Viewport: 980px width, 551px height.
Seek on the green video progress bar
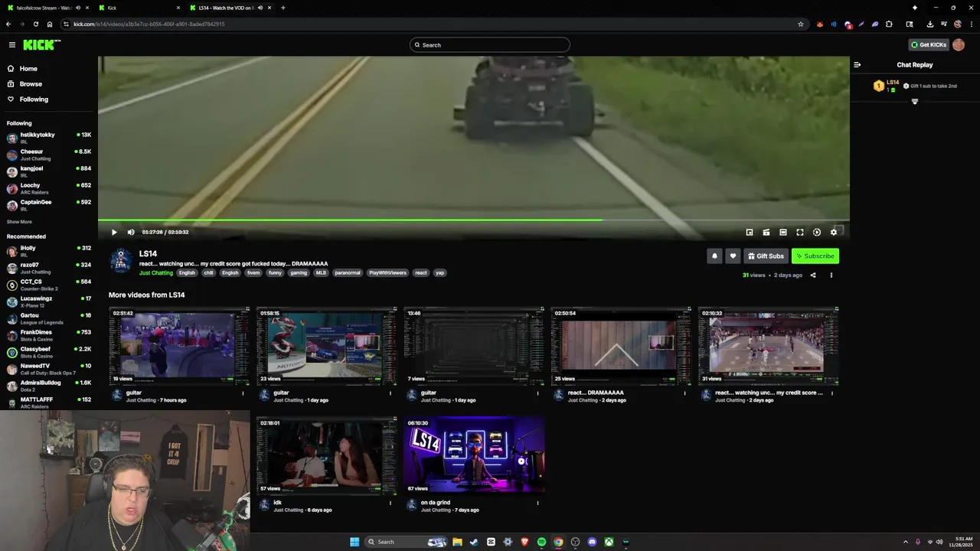(x=473, y=220)
